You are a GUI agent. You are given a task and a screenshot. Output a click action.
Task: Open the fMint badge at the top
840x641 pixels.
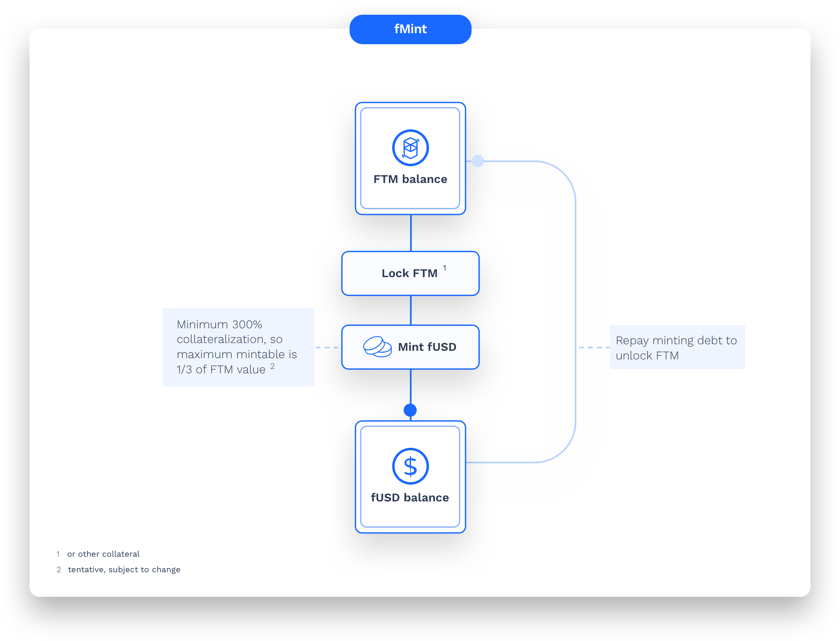pyautogui.click(x=410, y=29)
